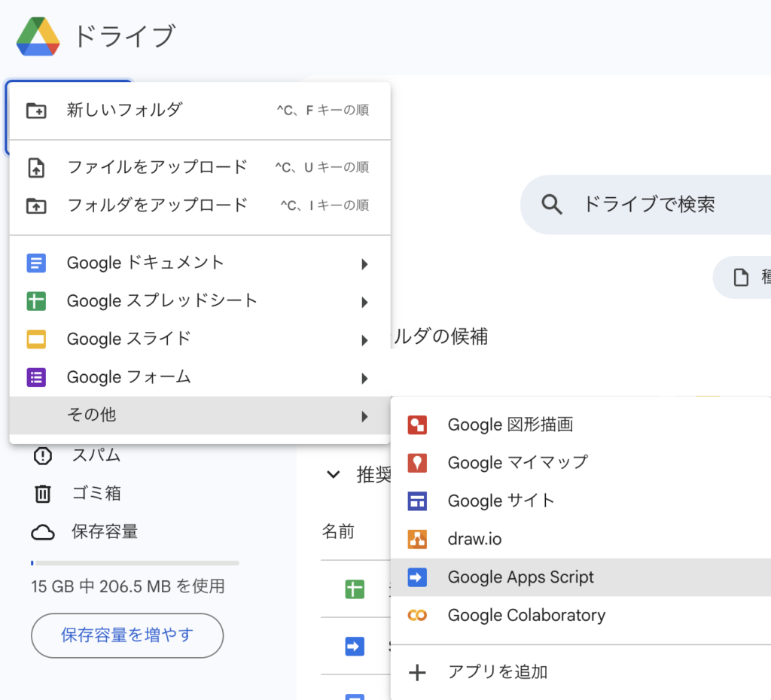Select Google Apps Script from submenu
Viewport: 771px width, 700px height.
(x=581, y=577)
